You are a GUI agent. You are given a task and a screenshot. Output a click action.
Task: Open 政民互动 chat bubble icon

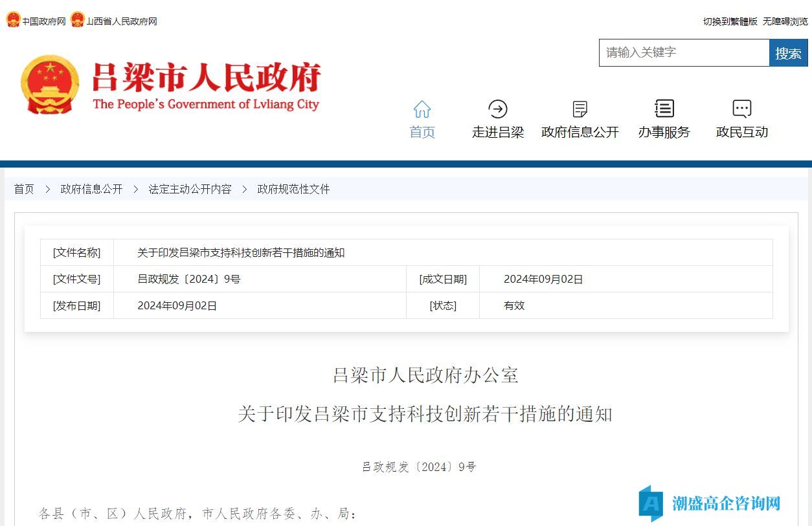(741, 109)
